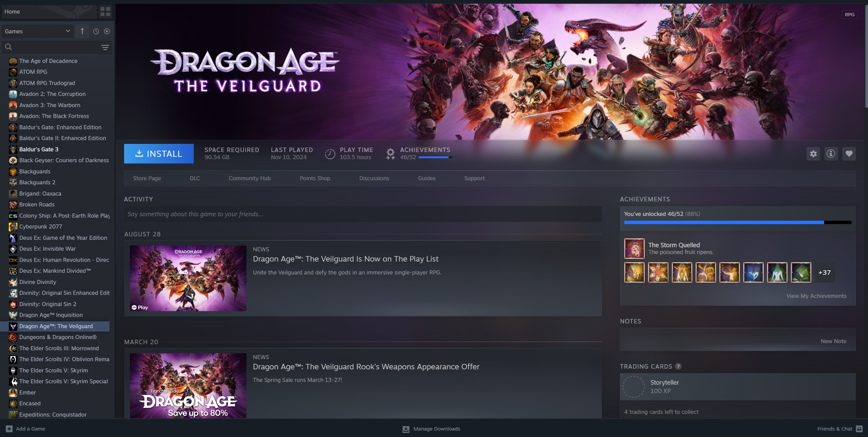Open trading cards help question mark
Image resolution: width=868 pixels, height=437 pixels.
point(678,366)
